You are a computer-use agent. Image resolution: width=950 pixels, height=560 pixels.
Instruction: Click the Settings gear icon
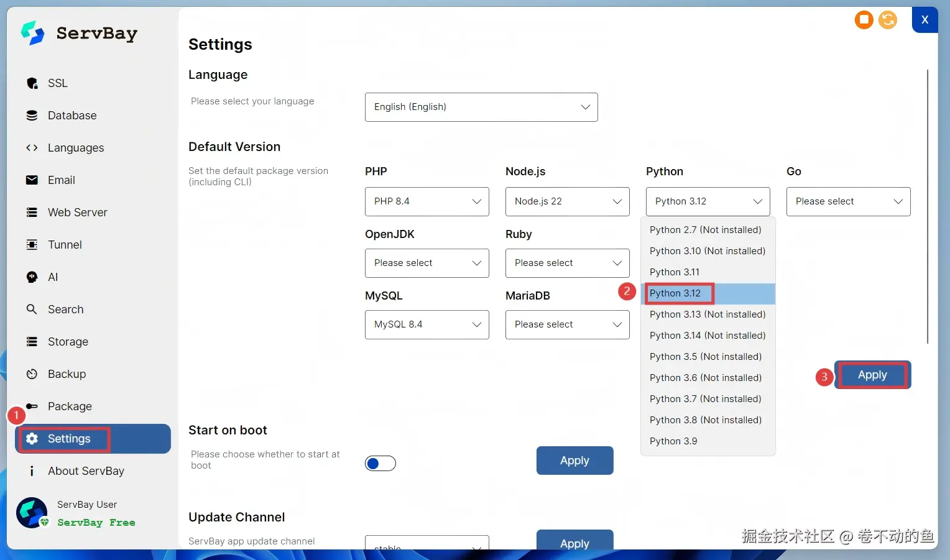click(32, 439)
